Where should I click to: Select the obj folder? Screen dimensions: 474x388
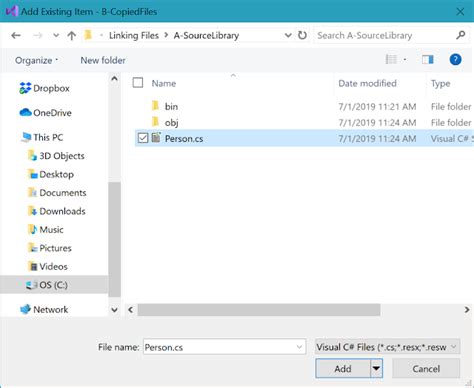tap(171, 123)
